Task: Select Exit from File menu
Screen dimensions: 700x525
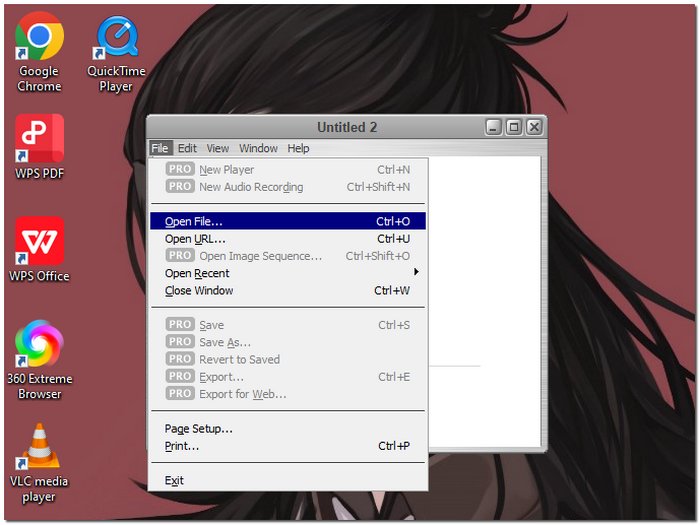Action: (x=288, y=480)
